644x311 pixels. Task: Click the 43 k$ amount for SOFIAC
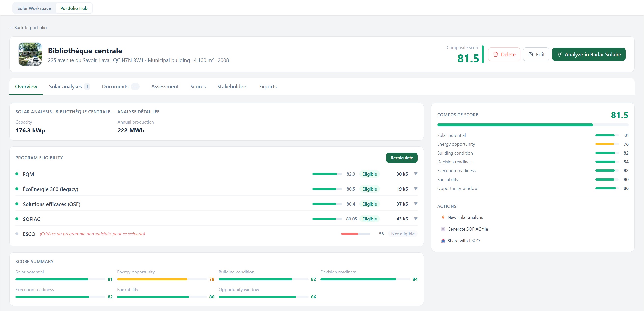point(402,219)
